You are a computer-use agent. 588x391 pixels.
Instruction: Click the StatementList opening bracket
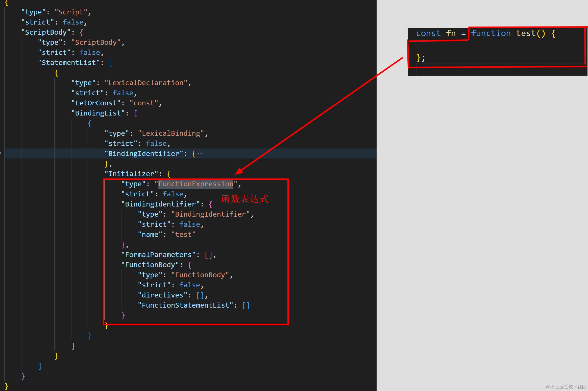(x=110, y=62)
